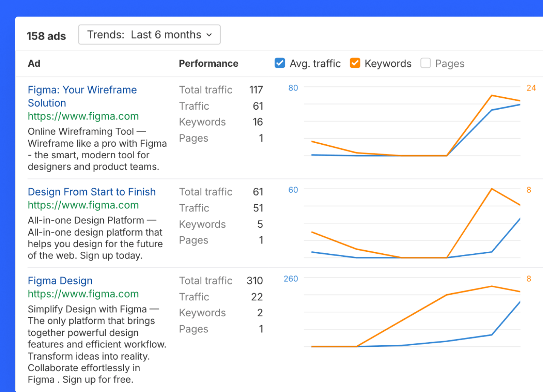Image resolution: width=543 pixels, height=392 pixels.
Task: Click the trend chart for Figma: Your Wireframe Solution
Action: coord(412,121)
